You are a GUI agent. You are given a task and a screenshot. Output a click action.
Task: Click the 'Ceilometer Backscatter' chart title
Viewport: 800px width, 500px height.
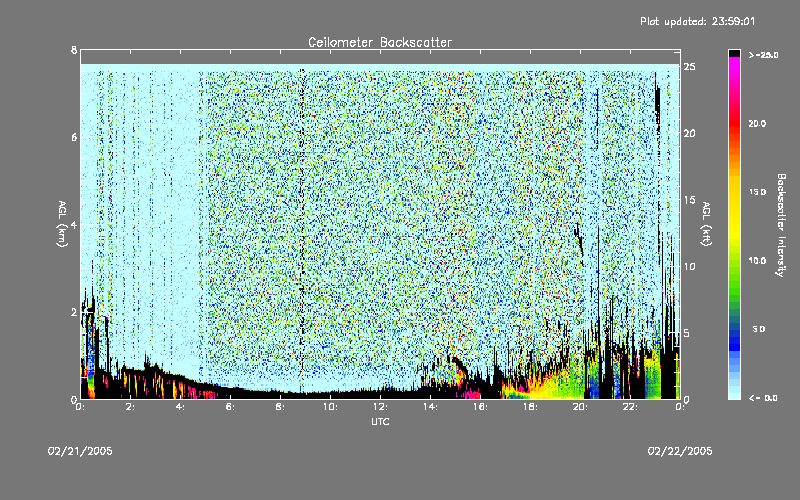(380, 42)
